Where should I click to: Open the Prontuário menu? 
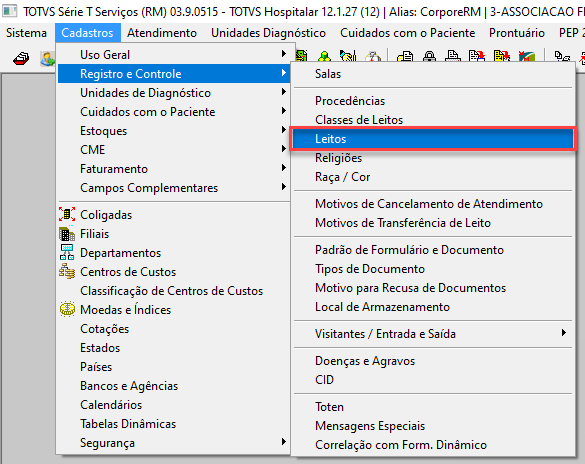tap(517, 33)
